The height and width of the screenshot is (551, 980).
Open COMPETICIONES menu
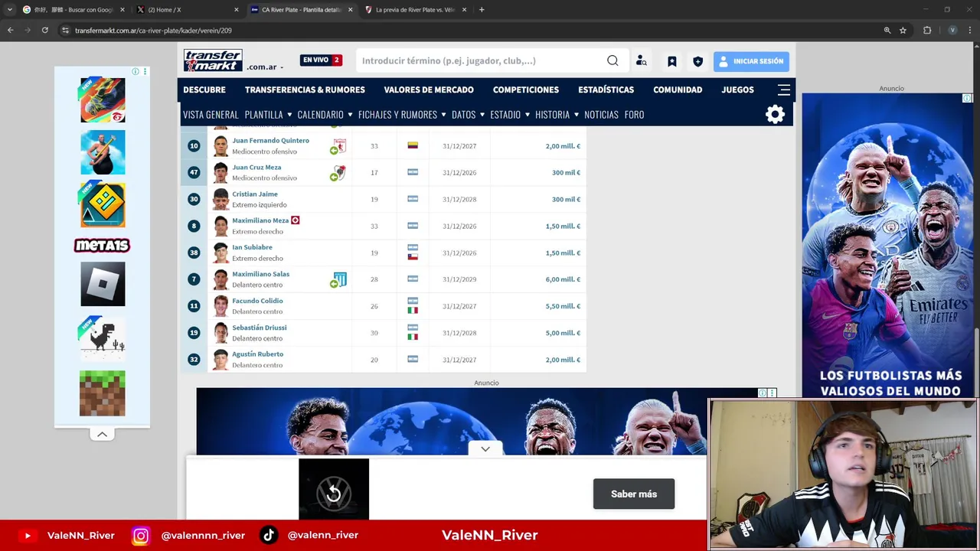[526, 90]
